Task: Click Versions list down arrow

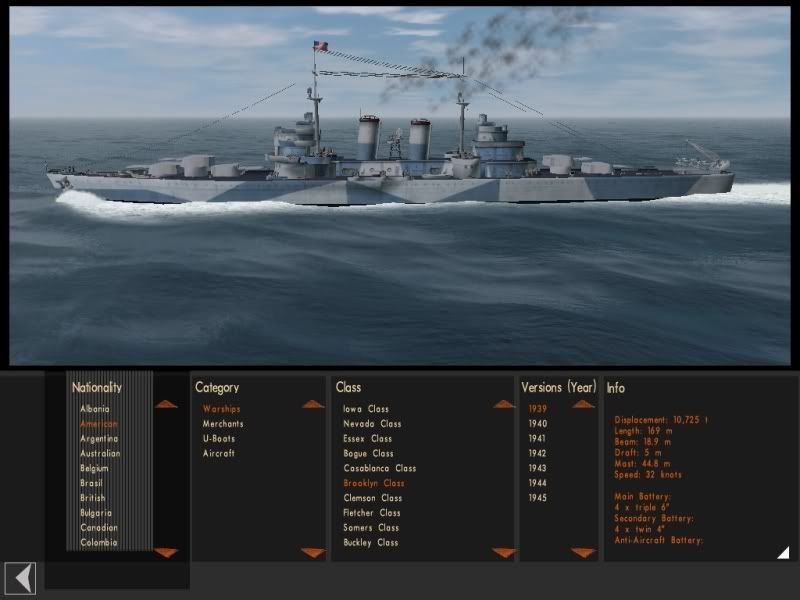Action: (x=583, y=553)
